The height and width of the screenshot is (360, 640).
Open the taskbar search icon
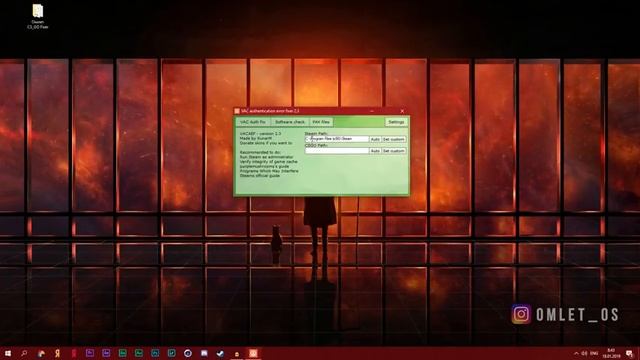point(24,353)
